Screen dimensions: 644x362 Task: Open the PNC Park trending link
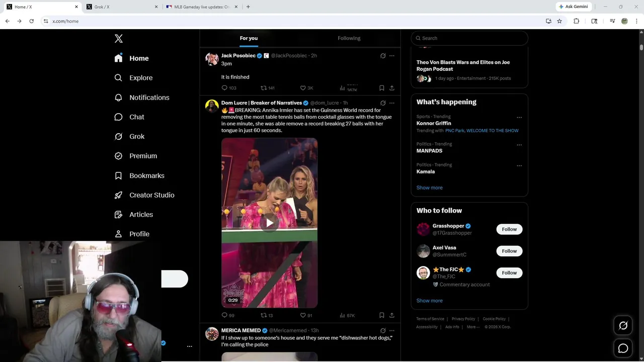click(x=454, y=131)
